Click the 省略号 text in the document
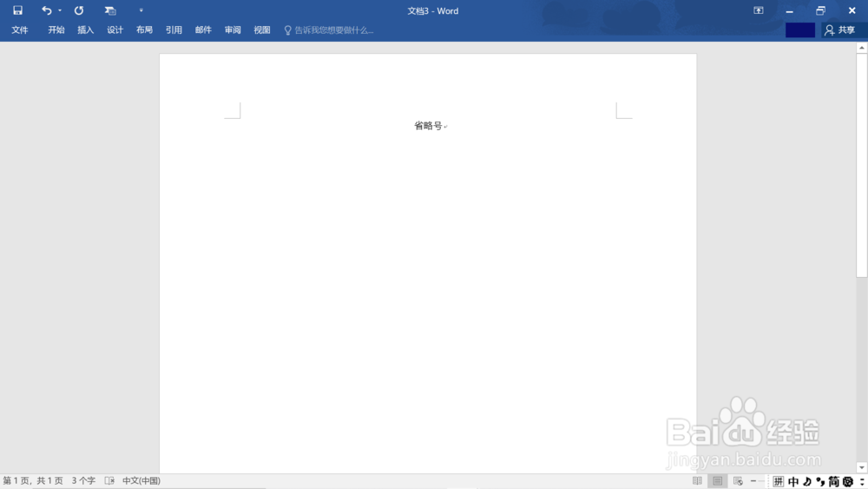 click(x=429, y=126)
